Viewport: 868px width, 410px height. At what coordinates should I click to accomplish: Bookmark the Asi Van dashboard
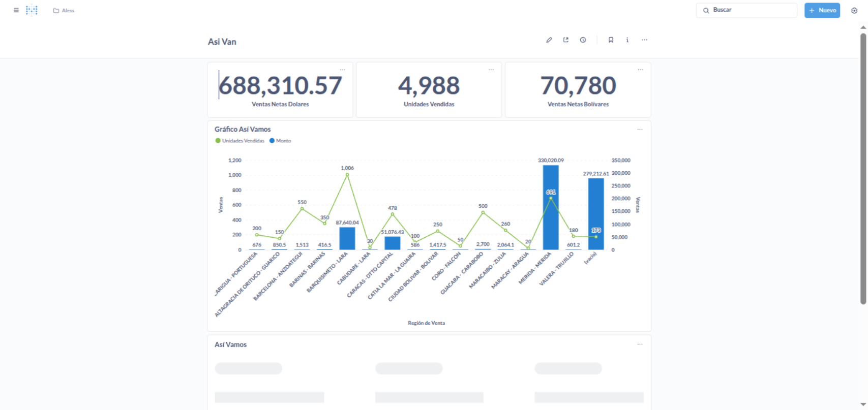tap(611, 40)
